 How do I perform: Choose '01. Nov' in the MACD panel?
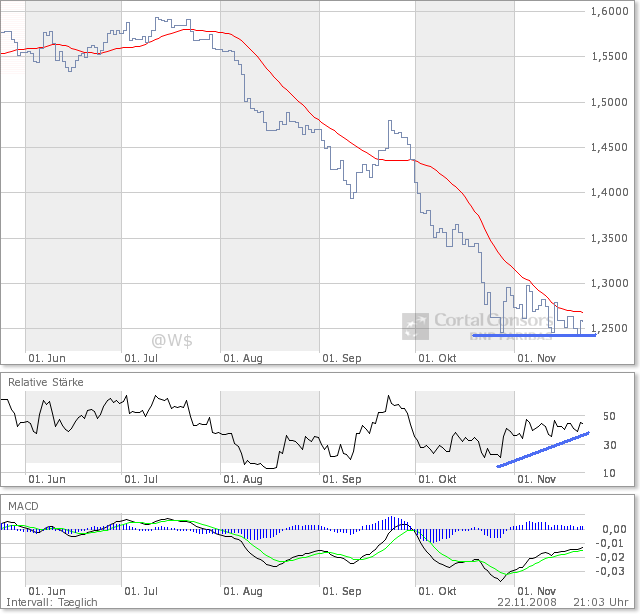pyautogui.click(x=536, y=591)
